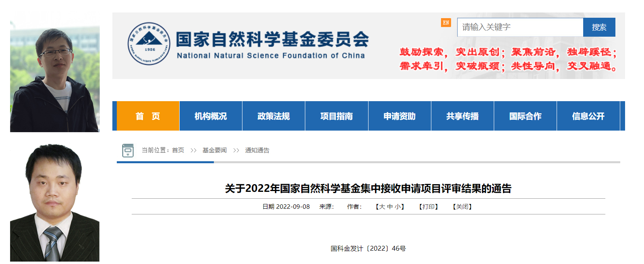The image size is (644, 264).
Task: Go to 通知通告 in the breadcrumb
Action: (257, 150)
